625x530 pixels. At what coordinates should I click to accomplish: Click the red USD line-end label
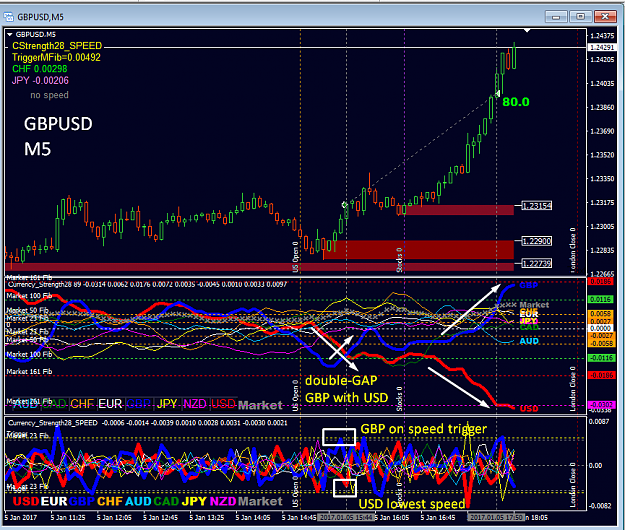529,408
